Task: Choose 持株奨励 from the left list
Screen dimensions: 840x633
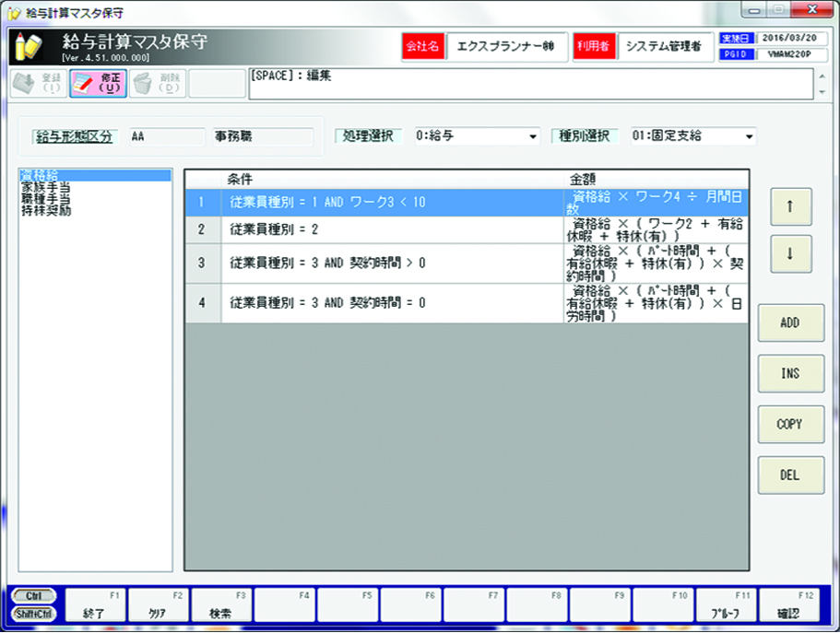Action: point(44,211)
